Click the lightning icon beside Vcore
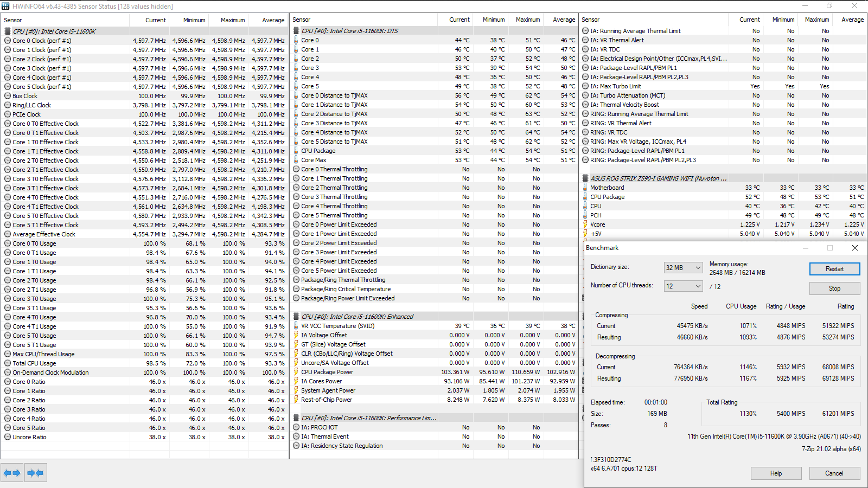868x488 pixels. point(585,224)
